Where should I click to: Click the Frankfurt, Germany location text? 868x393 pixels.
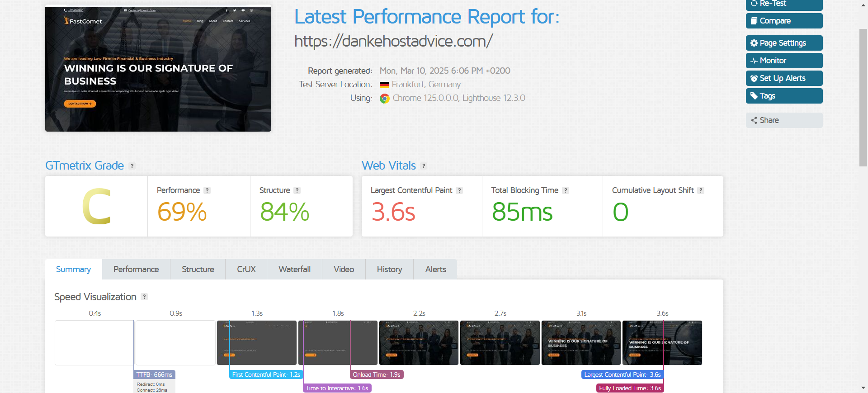[426, 85]
